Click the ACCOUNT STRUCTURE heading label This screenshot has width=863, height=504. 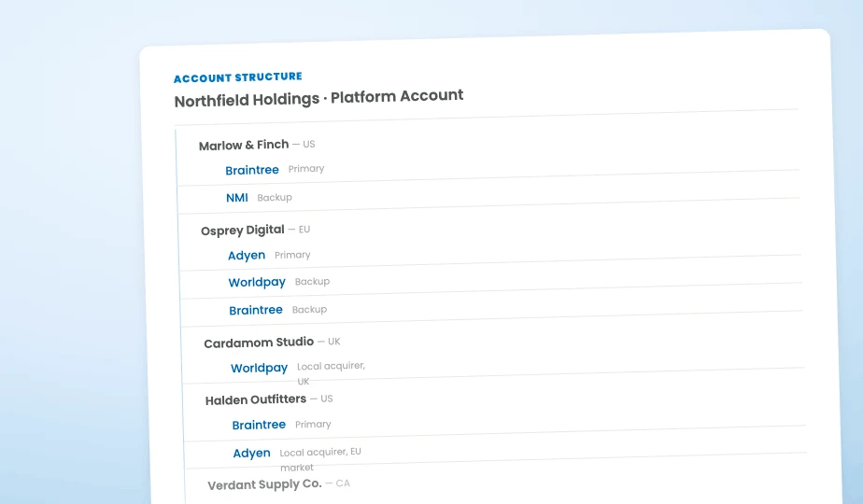(238, 77)
